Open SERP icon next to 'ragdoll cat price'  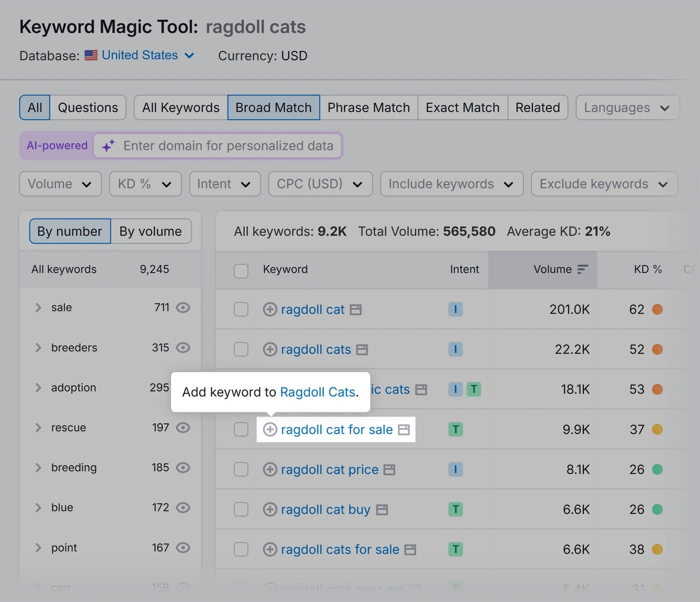390,470
